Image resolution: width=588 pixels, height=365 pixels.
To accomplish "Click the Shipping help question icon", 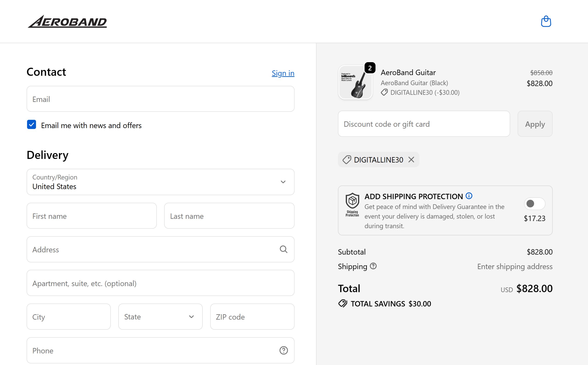I will click(x=373, y=266).
